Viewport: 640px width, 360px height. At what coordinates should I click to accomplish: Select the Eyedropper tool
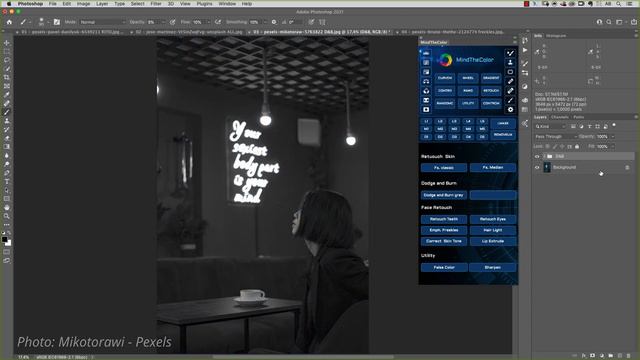7,95
